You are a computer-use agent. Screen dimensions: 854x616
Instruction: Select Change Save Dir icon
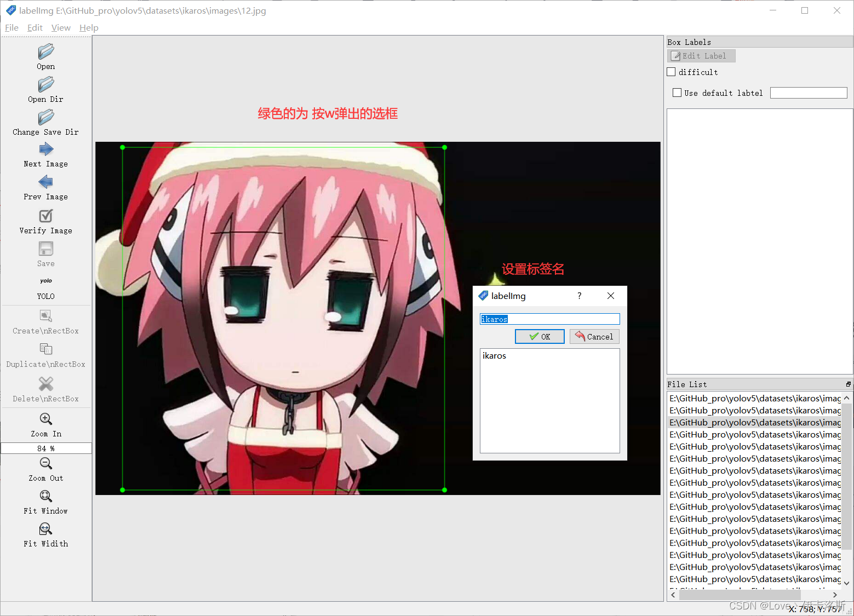click(x=46, y=117)
